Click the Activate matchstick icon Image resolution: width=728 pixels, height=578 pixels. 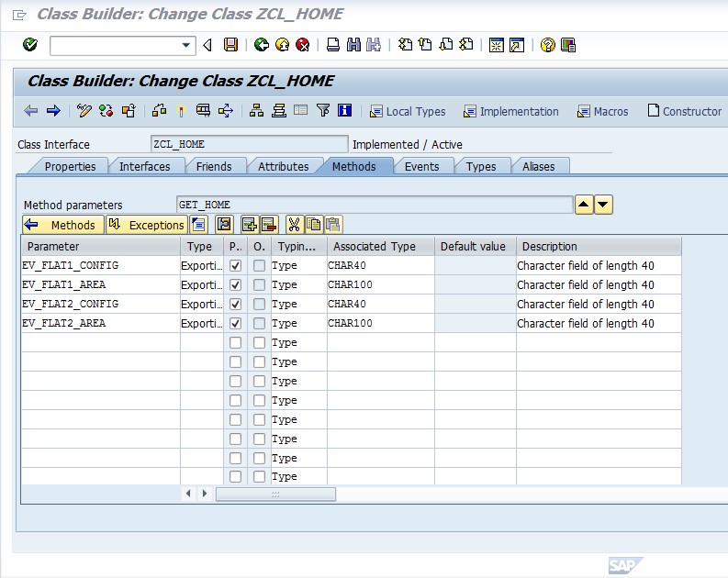181,111
